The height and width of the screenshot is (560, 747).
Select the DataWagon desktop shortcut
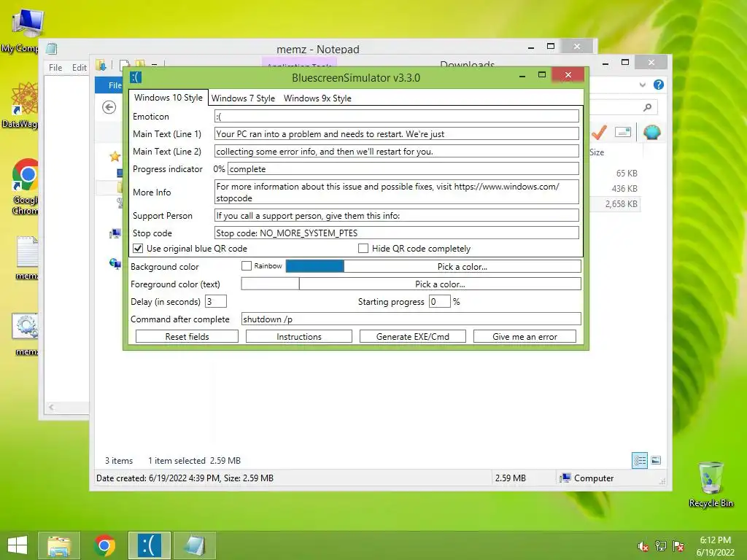23,105
